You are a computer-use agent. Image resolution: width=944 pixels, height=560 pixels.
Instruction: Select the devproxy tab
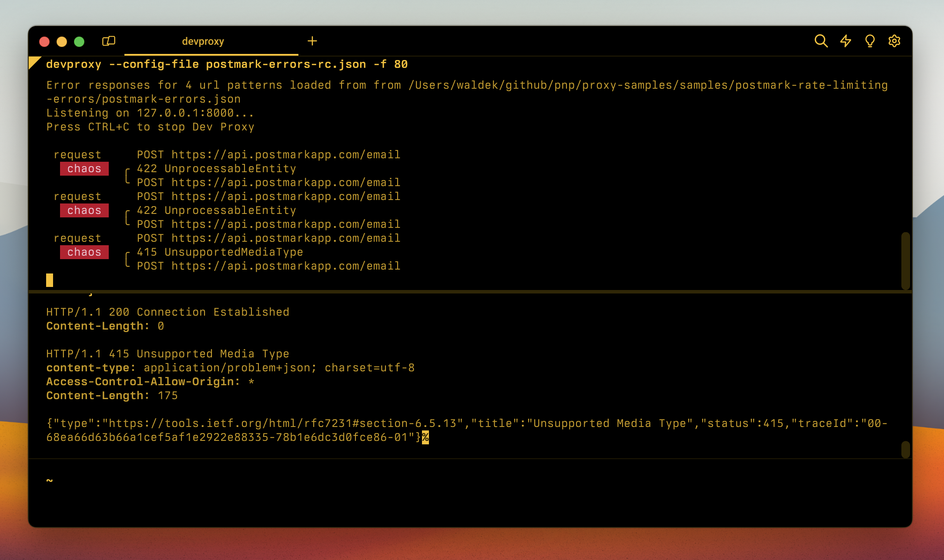pos(202,41)
